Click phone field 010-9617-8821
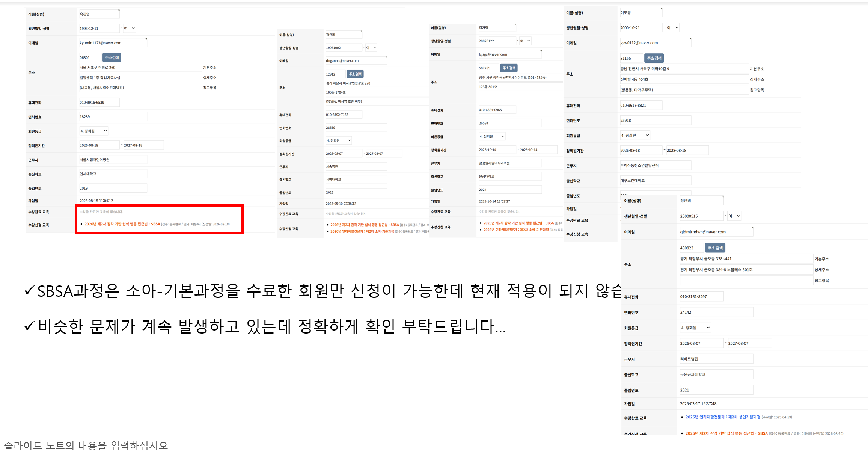868x450 pixels. pos(640,105)
